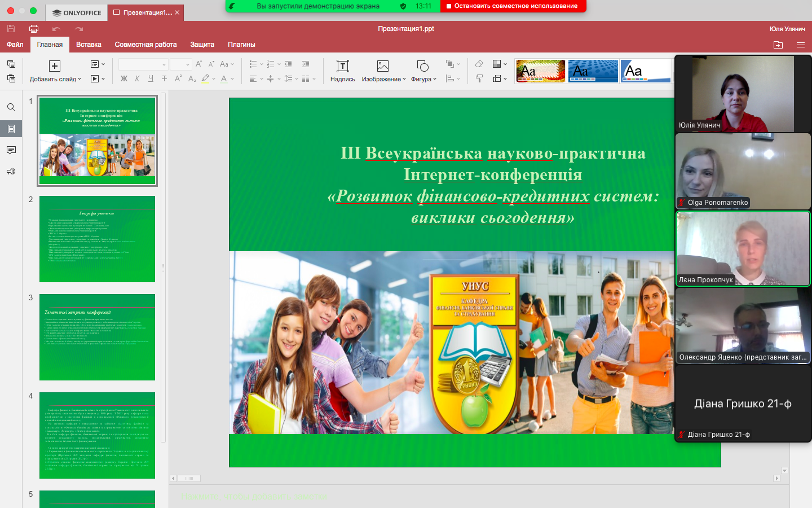Toggle strikethrough formatting
Image resolution: width=812 pixels, height=508 pixels.
164,79
